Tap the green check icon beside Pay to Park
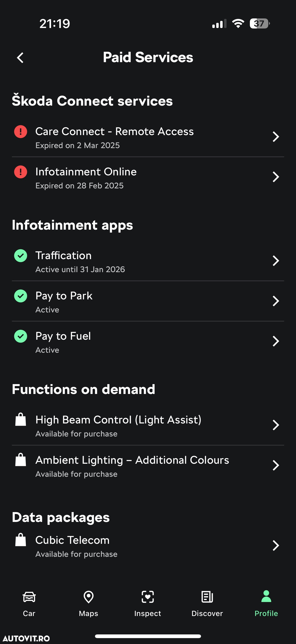 21,296
